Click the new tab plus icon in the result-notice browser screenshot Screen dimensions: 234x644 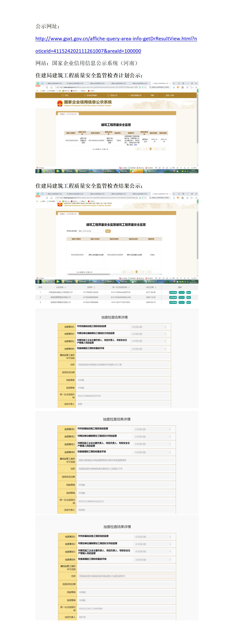pos(174,194)
